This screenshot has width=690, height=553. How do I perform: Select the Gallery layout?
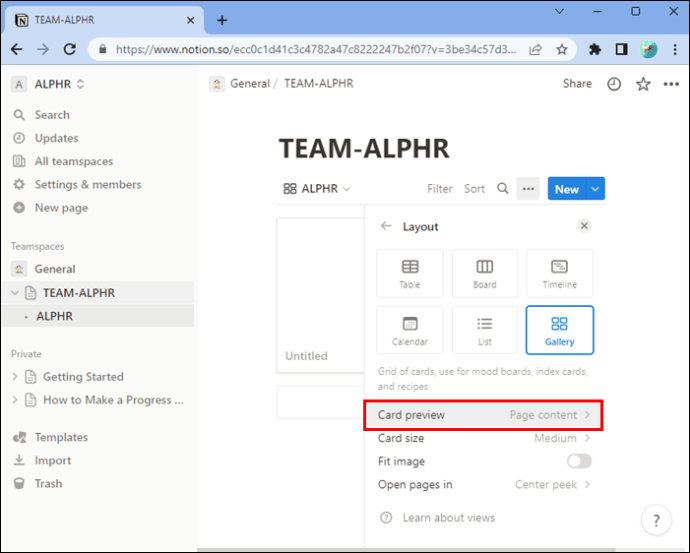click(x=559, y=330)
